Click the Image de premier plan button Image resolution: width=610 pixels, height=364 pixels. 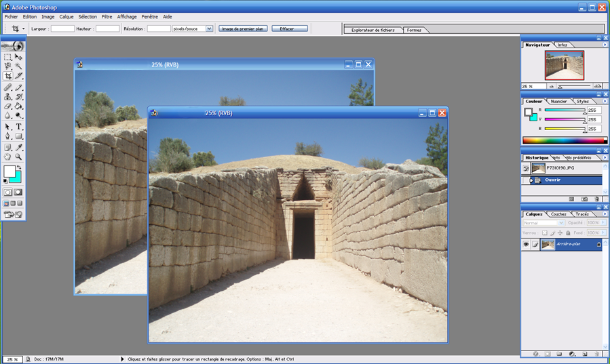point(243,28)
